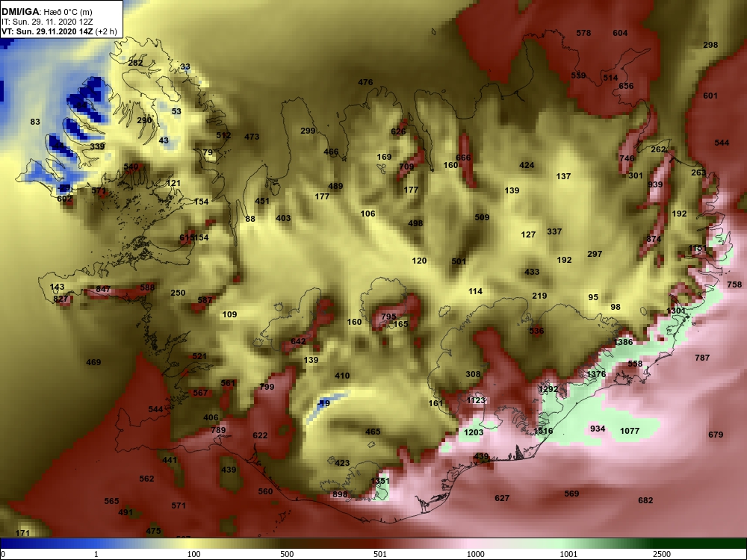Select the map value '578'
747x560 pixels.
click(x=583, y=33)
